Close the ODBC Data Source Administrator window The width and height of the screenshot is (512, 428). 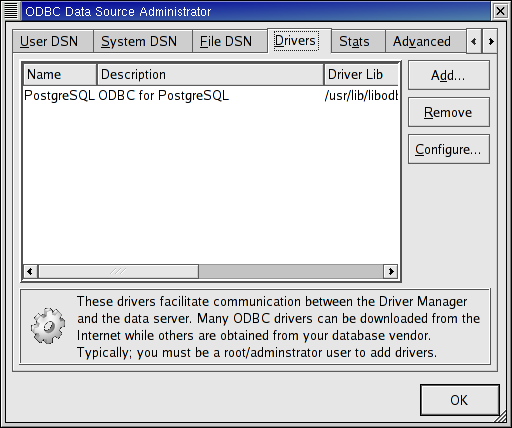500,11
